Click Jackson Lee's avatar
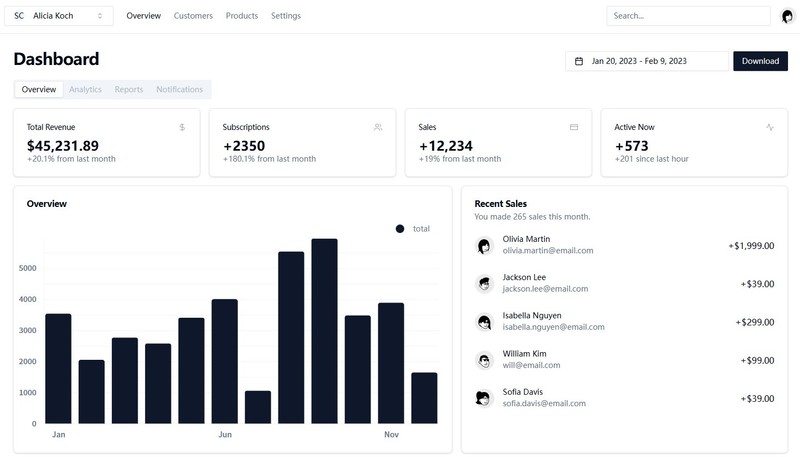This screenshot has height=457, width=800. tap(484, 283)
